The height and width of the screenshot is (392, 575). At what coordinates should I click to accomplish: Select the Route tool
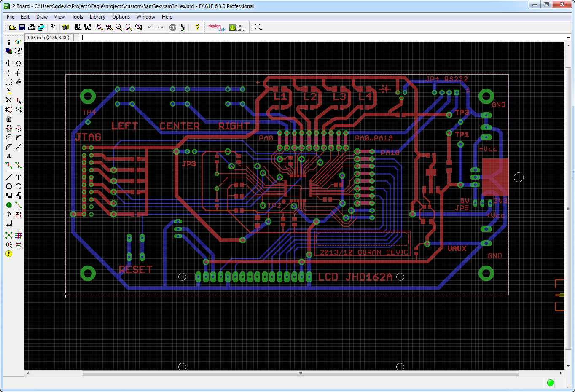(8, 165)
